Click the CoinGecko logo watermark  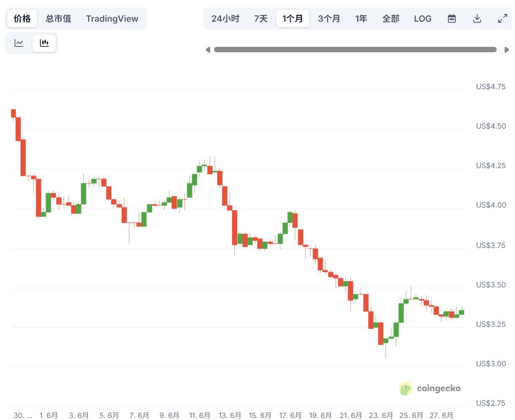430,388
